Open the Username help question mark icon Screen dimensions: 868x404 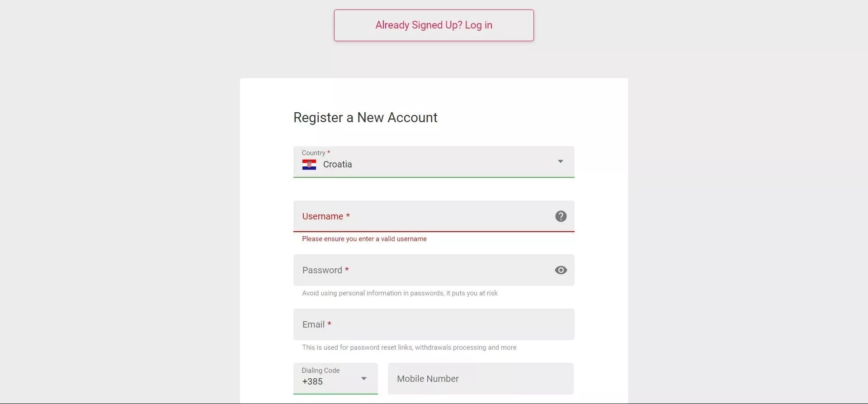[561, 216]
